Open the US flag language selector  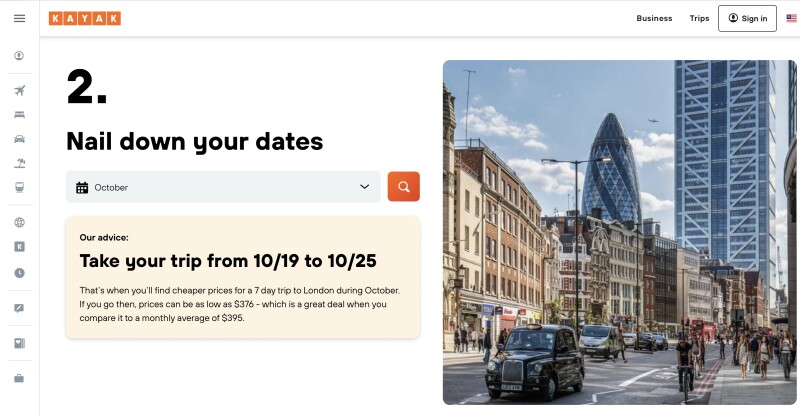(x=791, y=18)
